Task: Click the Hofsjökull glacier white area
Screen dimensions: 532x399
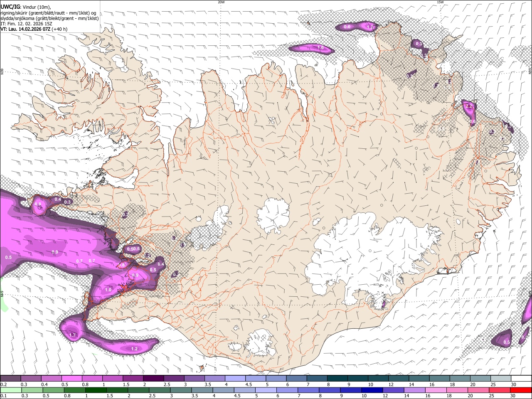Action: tap(273, 215)
